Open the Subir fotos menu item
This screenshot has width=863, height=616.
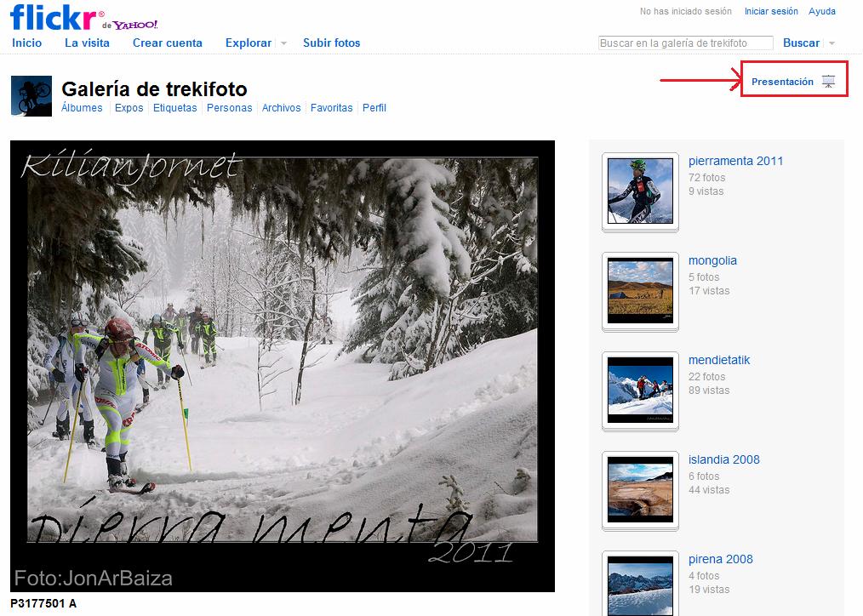coord(331,43)
